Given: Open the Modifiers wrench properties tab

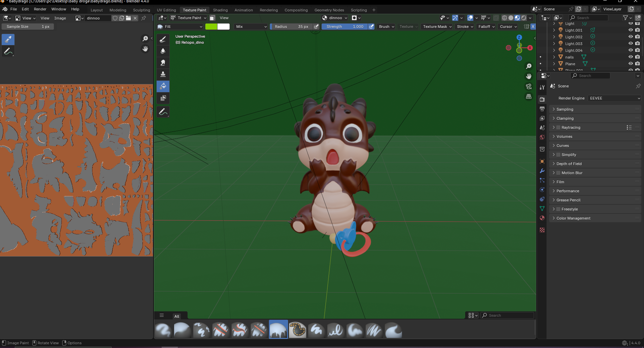Looking at the screenshot, I should pos(542,171).
